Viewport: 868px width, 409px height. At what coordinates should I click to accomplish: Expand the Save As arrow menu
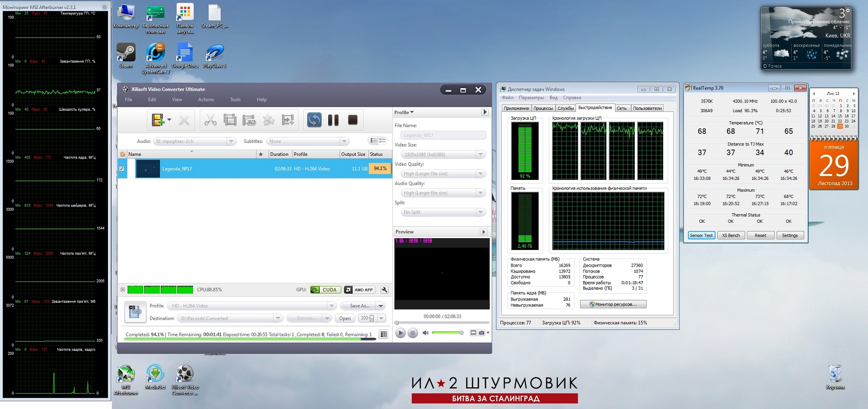pyautogui.click(x=381, y=306)
